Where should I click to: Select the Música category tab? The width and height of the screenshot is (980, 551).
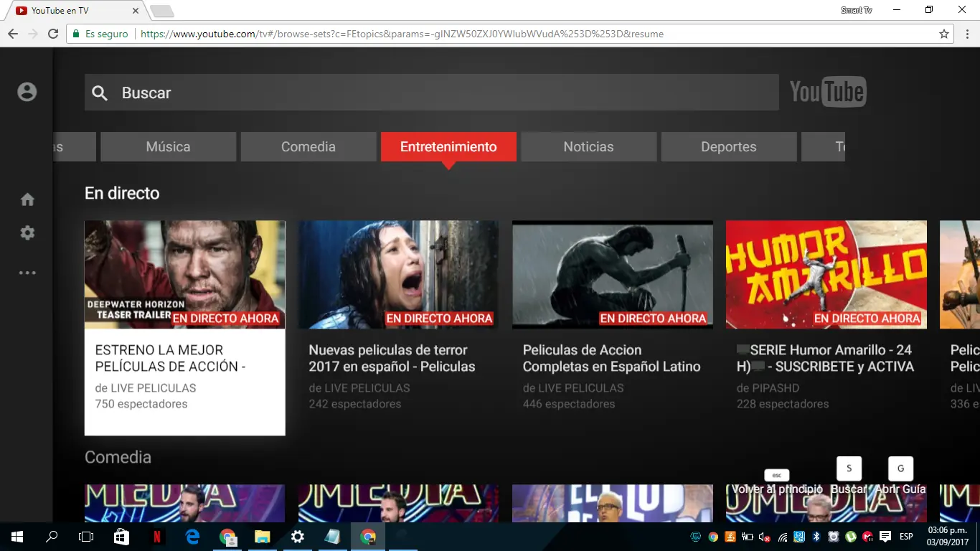[168, 147]
